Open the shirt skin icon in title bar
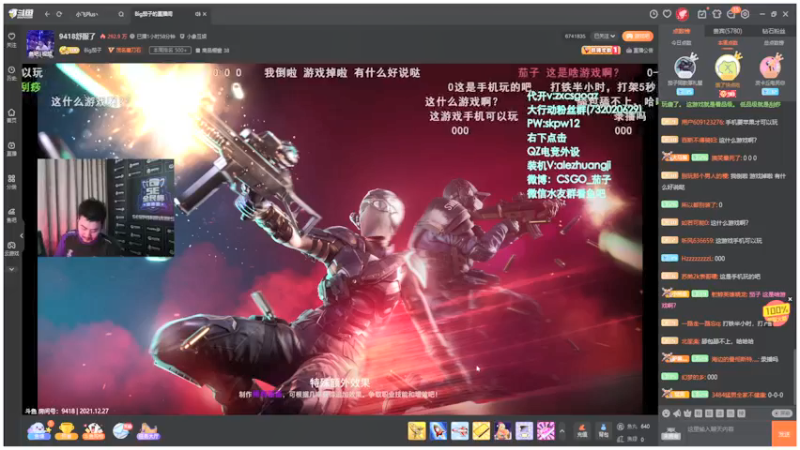Viewport: 800px width, 450px height. coord(717,14)
